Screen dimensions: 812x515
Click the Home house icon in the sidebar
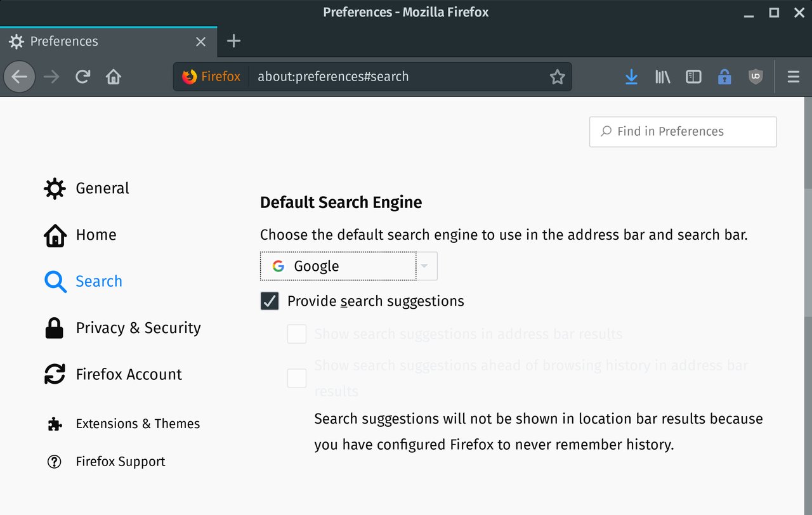(55, 235)
